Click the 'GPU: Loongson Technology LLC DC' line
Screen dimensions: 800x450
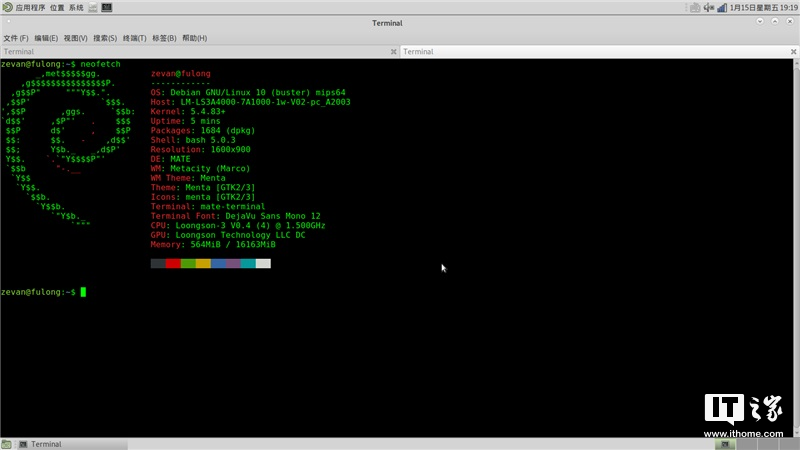(x=228, y=235)
